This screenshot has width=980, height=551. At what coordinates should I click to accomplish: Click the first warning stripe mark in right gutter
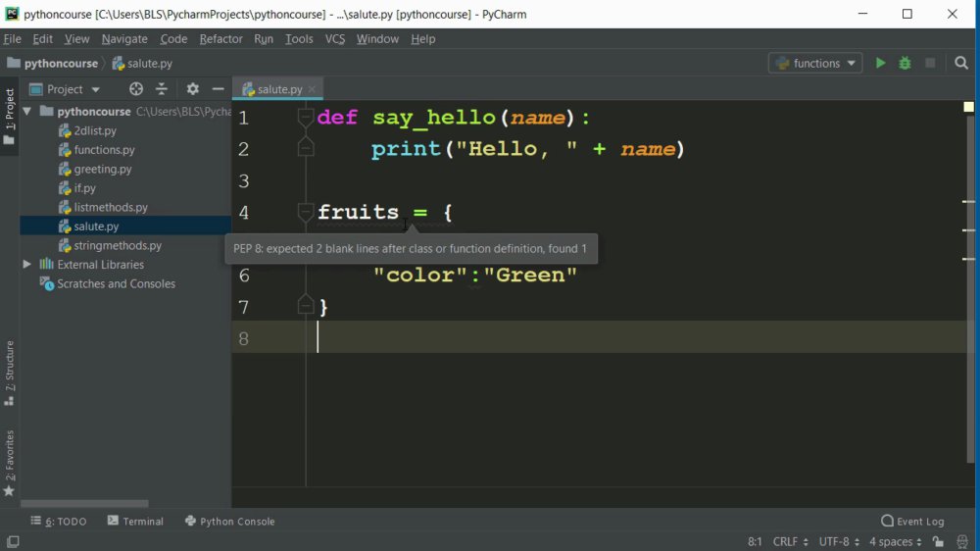[x=969, y=201]
